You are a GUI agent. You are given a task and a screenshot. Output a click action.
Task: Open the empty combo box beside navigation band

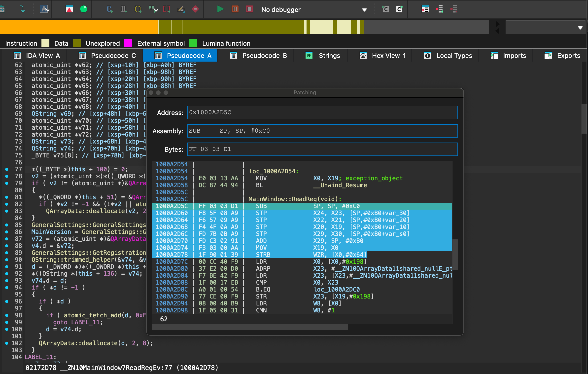click(546, 27)
